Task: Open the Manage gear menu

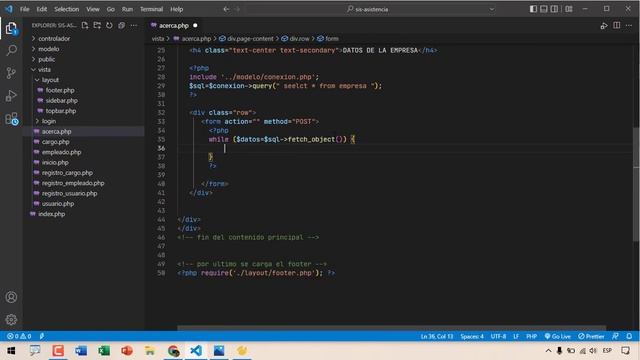Action: pos(11,320)
